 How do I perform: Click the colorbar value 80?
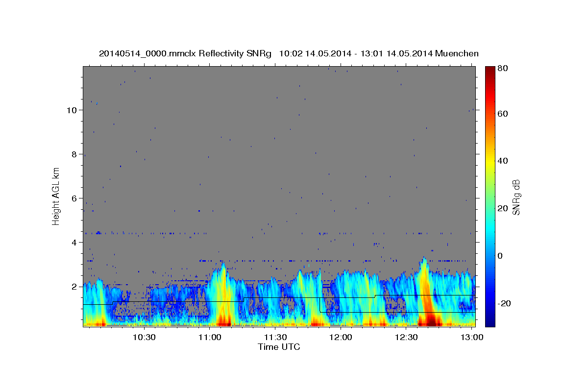tap(503, 69)
